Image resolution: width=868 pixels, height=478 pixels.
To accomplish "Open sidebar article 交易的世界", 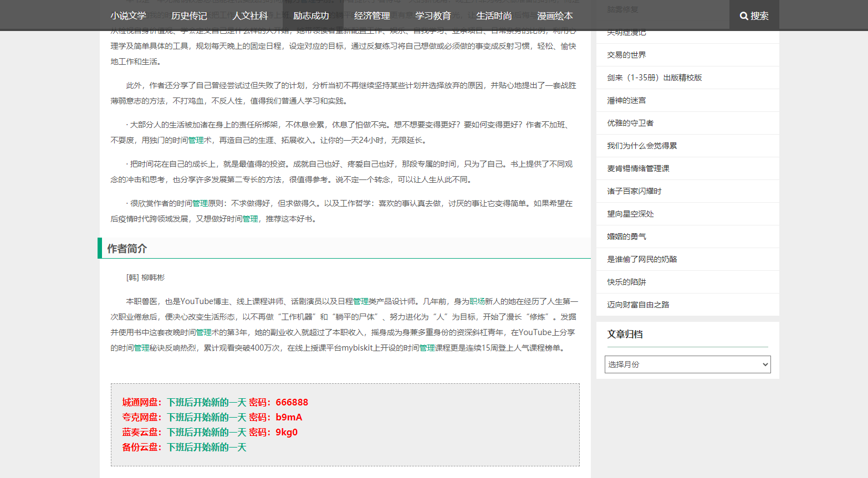I will [626, 55].
